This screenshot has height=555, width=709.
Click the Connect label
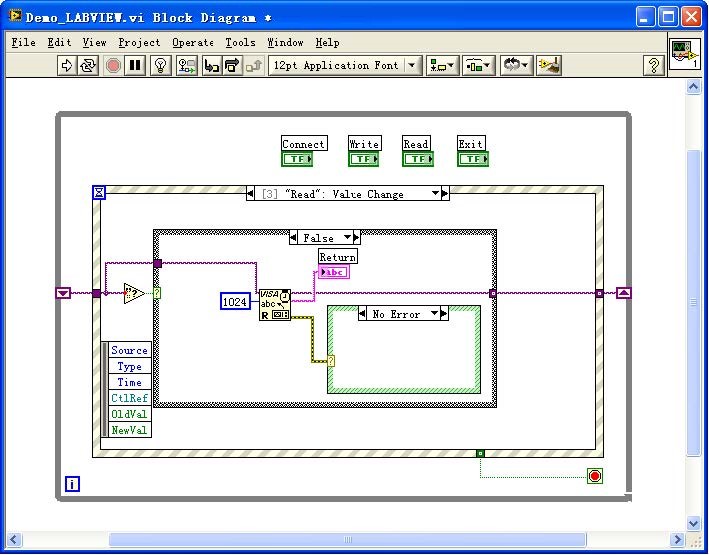click(x=304, y=144)
